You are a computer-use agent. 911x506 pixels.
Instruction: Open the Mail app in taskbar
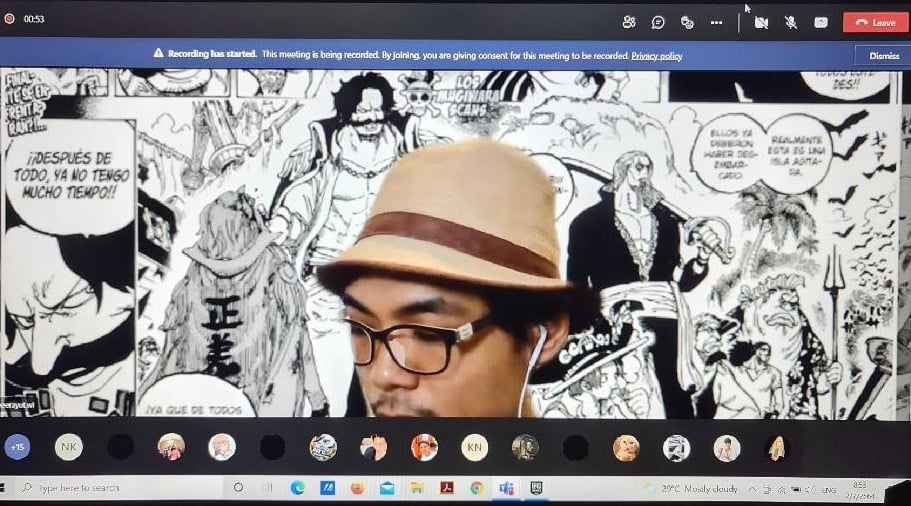pos(387,488)
